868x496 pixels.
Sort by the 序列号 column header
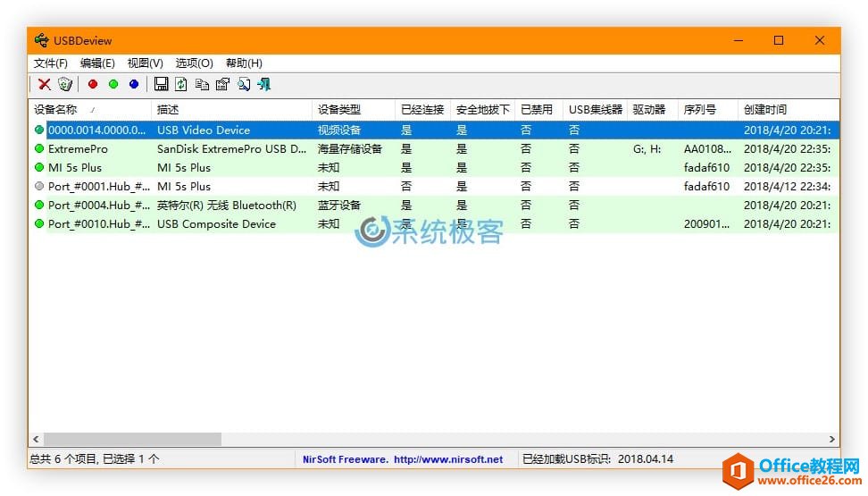click(x=708, y=110)
